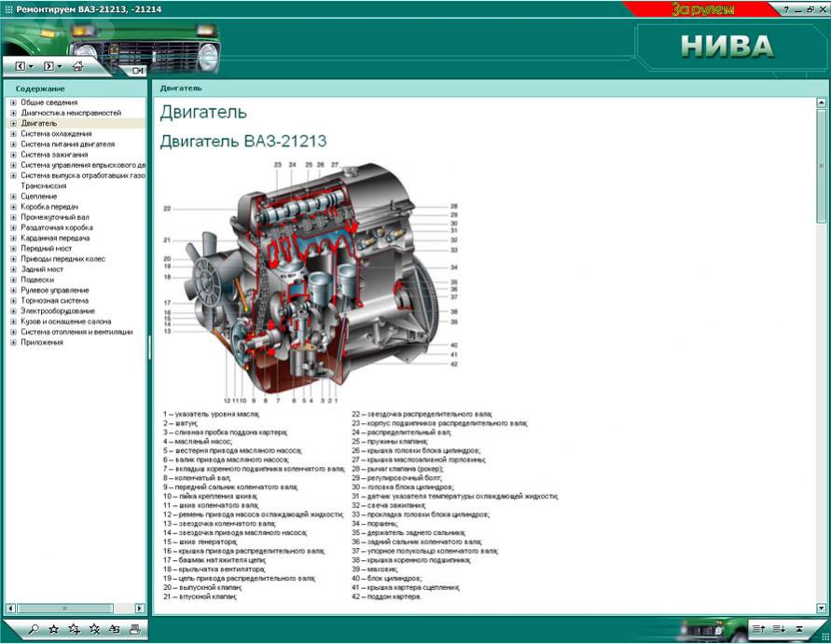This screenshot has width=831, height=644.
Task: Click the legend line '32 – свеча зажигания'
Action: pyautogui.click(x=389, y=505)
